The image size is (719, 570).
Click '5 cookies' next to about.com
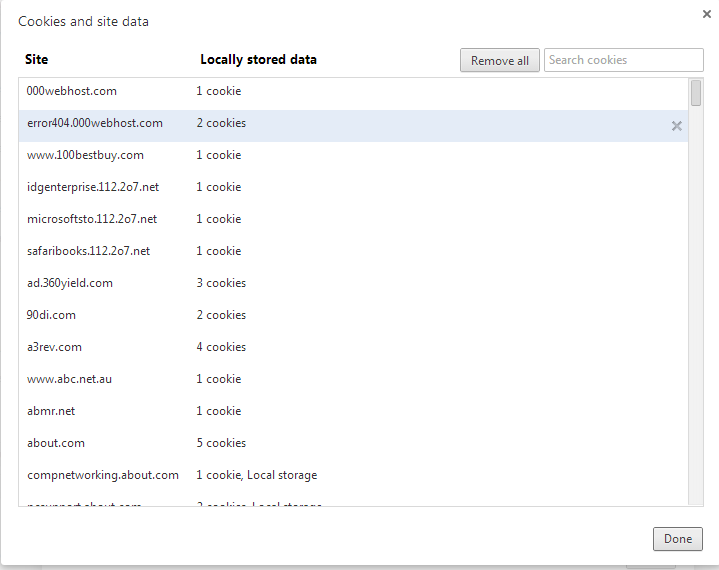(221, 443)
